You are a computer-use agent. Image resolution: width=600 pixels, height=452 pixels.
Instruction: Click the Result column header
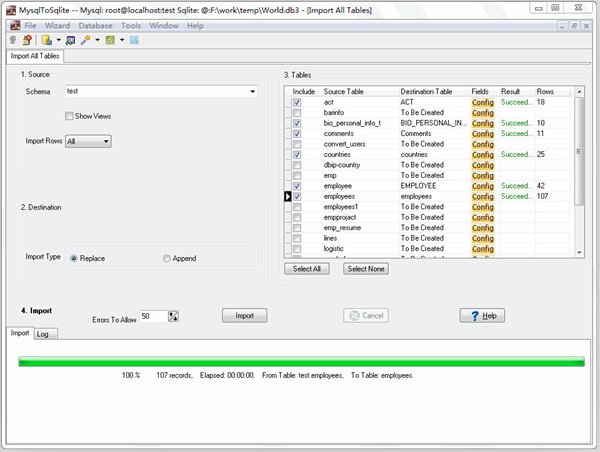(x=510, y=91)
